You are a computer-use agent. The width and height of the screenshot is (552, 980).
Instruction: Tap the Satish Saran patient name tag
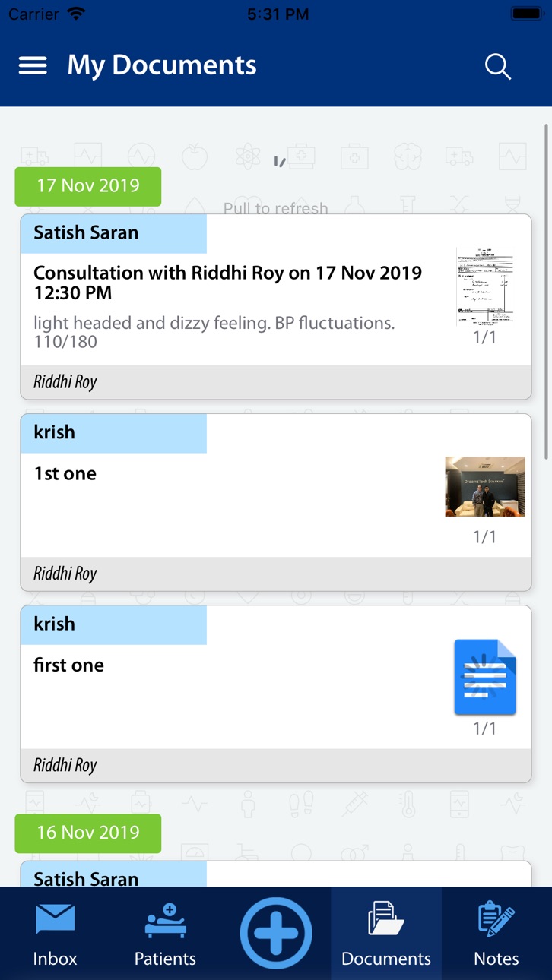click(113, 233)
